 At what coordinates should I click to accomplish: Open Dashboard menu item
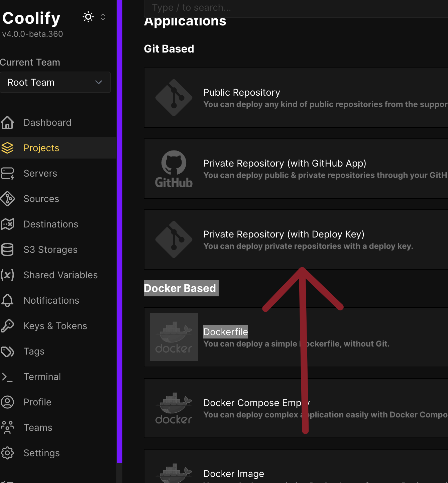(47, 122)
